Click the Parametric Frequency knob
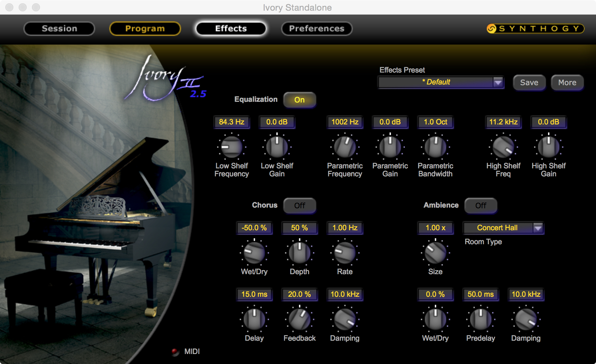596x364 pixels. click(345, 147)
